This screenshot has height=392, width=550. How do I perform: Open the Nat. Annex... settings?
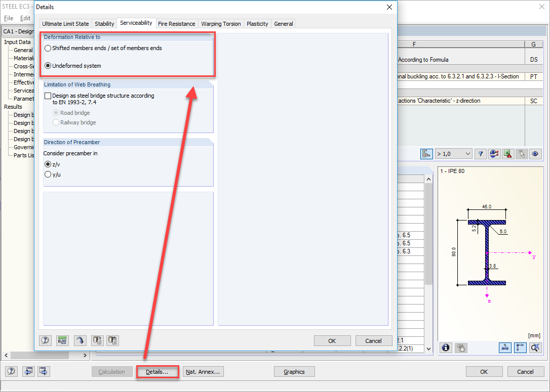coord(203,372)
